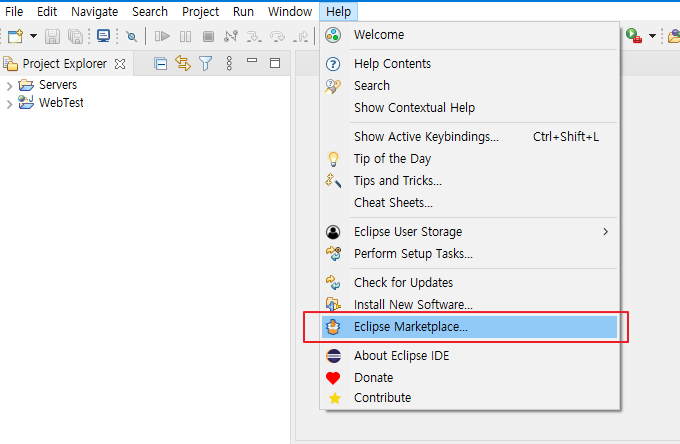Select the Project Explorer tab
This screenshot has height=444, width=680.
point(65,64)
